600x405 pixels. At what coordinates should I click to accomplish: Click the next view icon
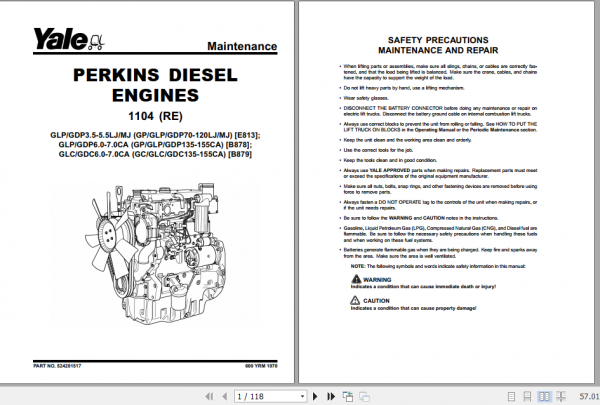pos(364,397)
